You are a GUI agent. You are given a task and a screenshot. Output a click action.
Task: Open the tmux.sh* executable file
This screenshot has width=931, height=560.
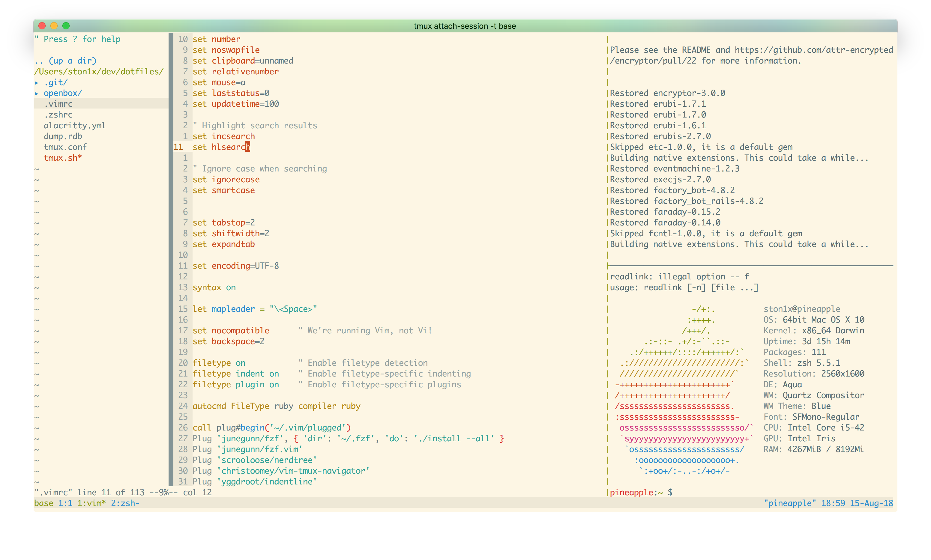63,158
